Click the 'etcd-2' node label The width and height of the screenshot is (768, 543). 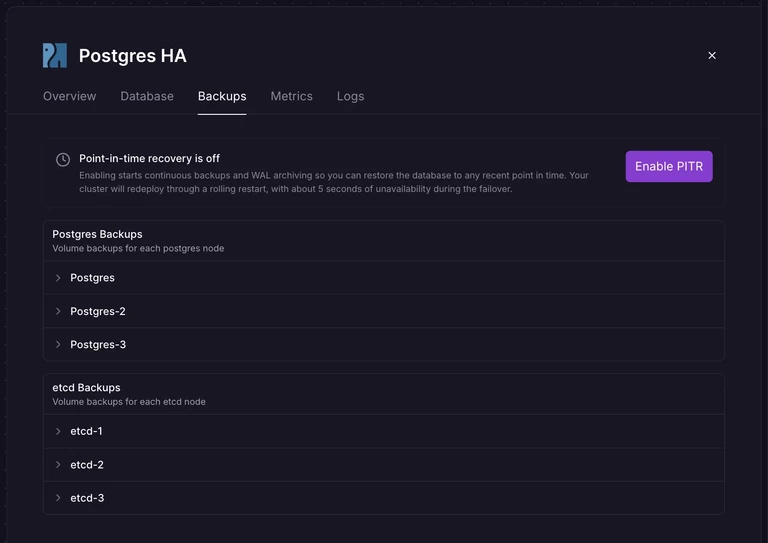pos(87,464)
